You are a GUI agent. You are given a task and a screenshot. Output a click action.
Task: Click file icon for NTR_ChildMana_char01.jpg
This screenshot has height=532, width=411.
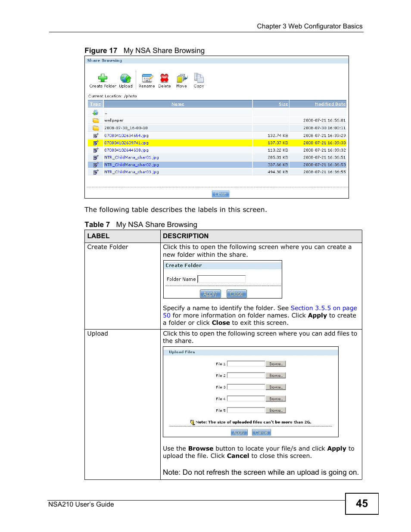click(96, 157)
